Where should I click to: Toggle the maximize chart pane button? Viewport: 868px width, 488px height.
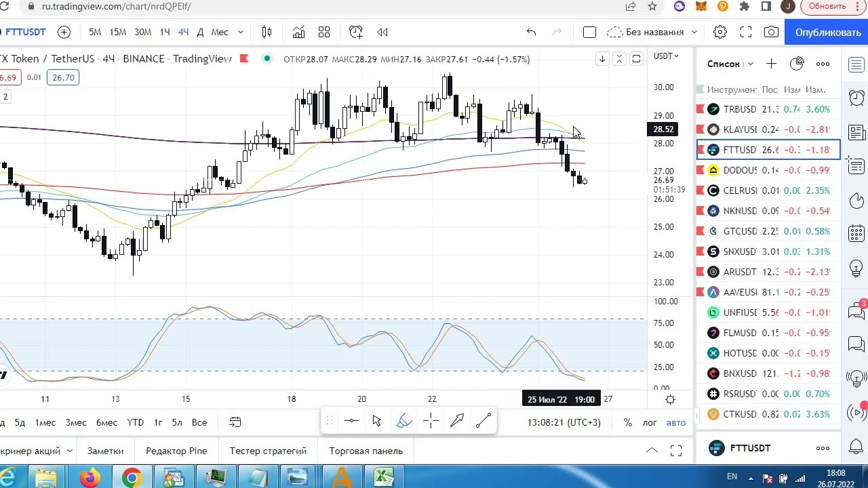coord(636,59)
